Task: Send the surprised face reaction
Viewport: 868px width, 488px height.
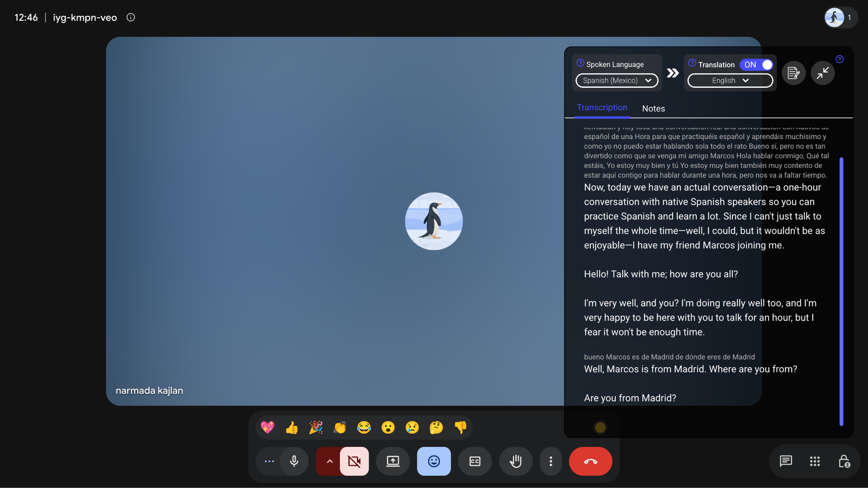Action: [x=388, y=427]
